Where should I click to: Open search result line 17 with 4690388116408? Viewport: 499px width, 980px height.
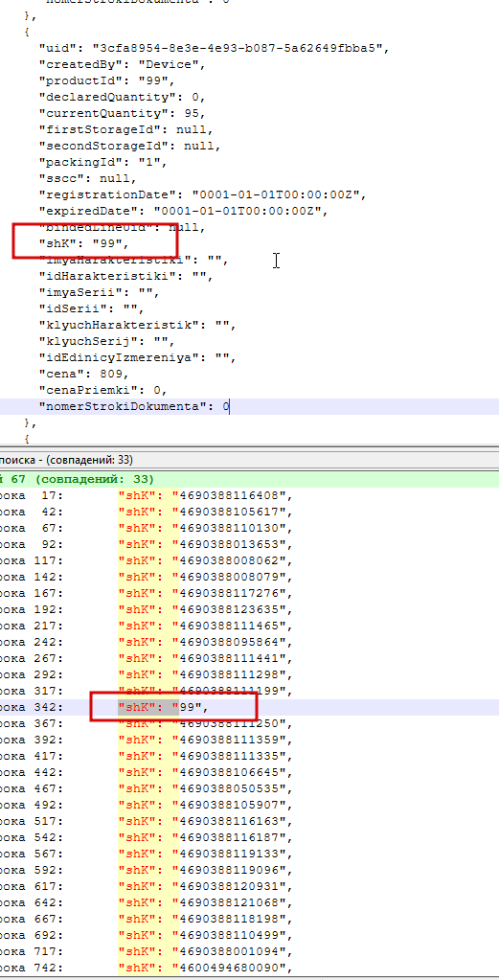point(249,495)
